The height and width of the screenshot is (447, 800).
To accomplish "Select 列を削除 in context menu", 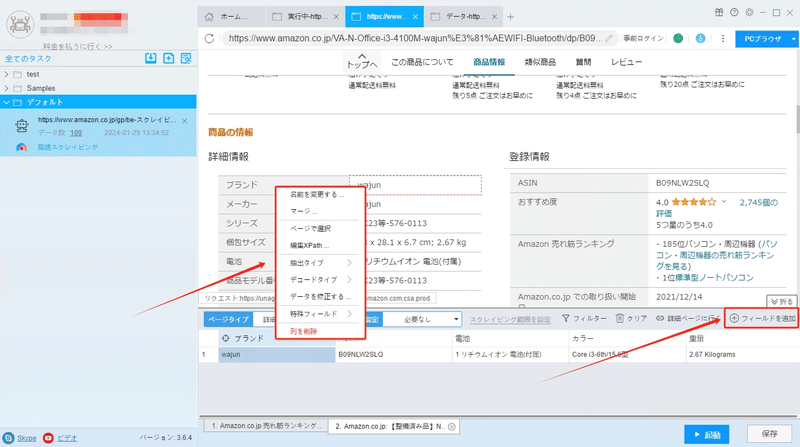I will click(304, 331).
